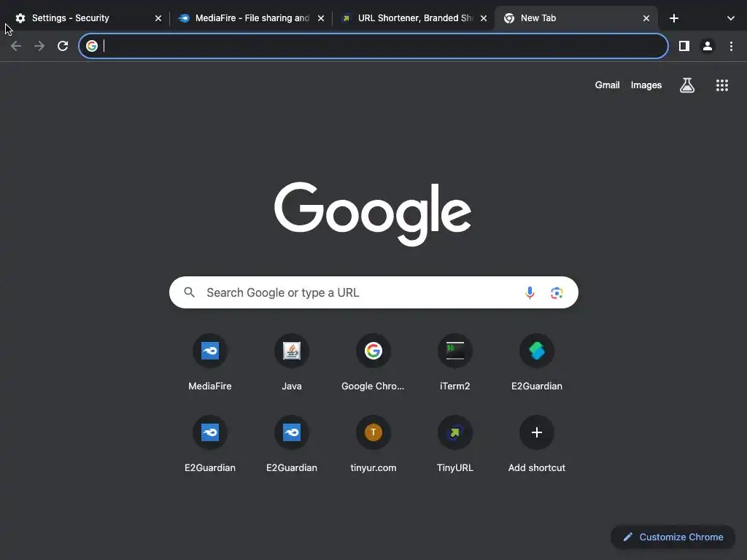The height and width of the screenshot is (560, 747).
Task: Start voice search with the microphone
Action: 530,292
